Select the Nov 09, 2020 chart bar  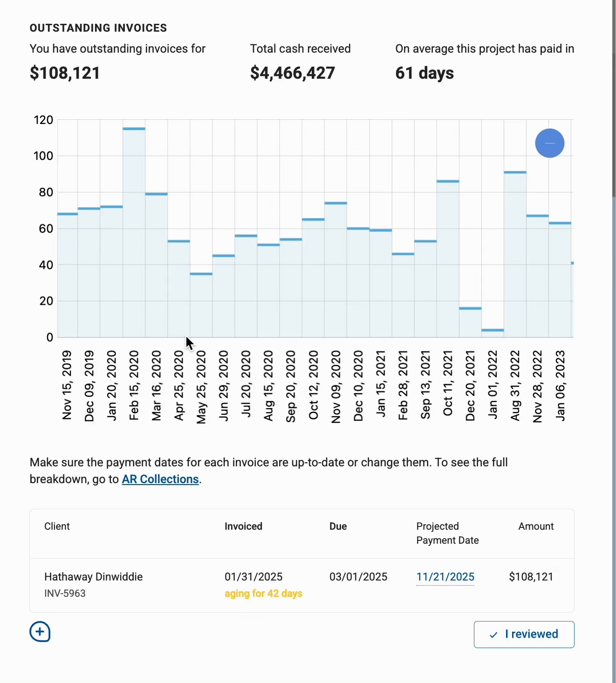click(x=335, y=270)
